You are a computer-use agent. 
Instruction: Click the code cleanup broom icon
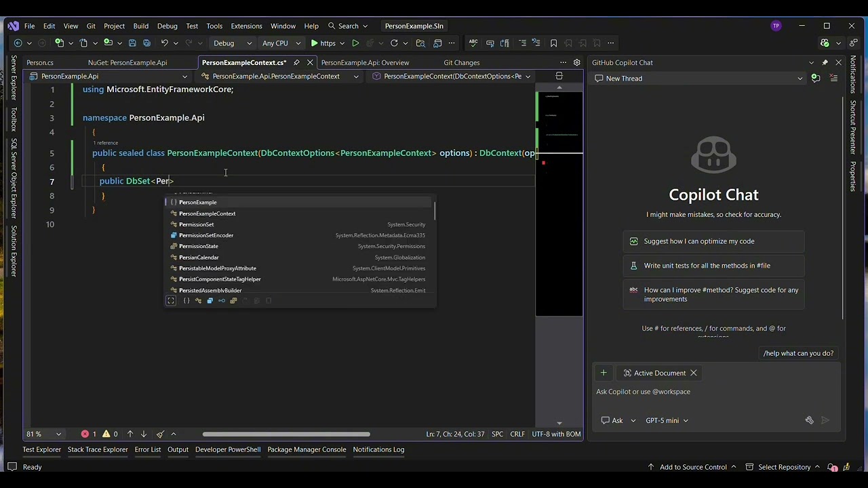pyautogui.click(x=160, y=434)
